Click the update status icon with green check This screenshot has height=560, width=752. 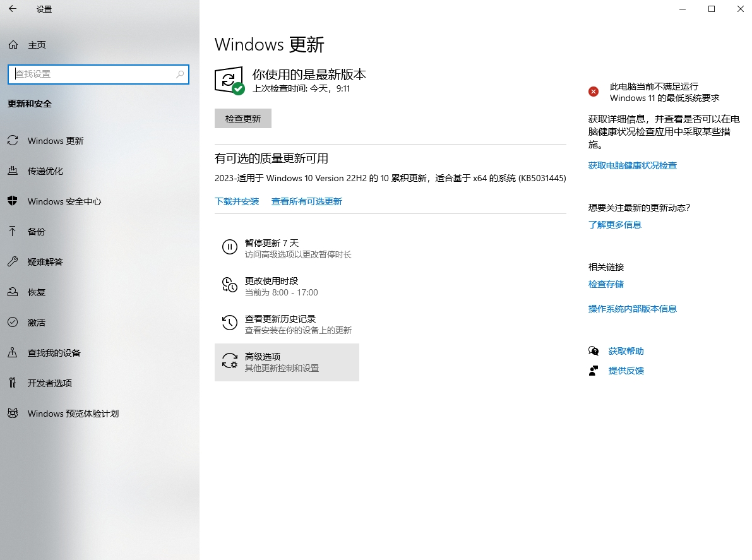click(230, 81)
